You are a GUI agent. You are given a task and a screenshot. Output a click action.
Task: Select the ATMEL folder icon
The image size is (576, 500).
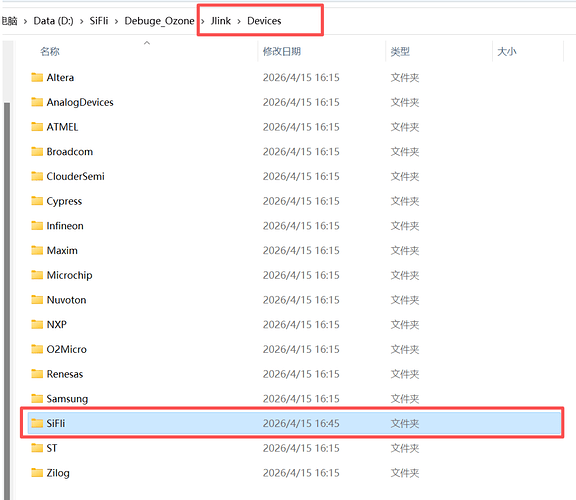(x=37, y=127)
